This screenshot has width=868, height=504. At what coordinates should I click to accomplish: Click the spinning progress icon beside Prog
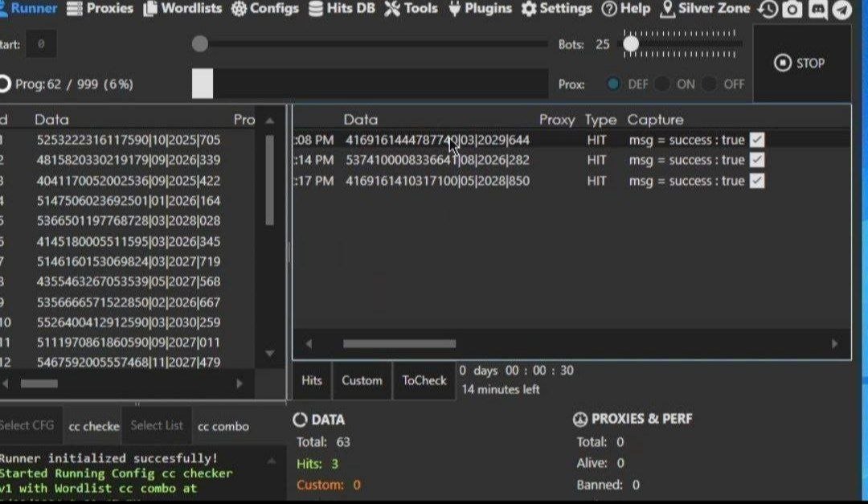[x=5, y=84]
